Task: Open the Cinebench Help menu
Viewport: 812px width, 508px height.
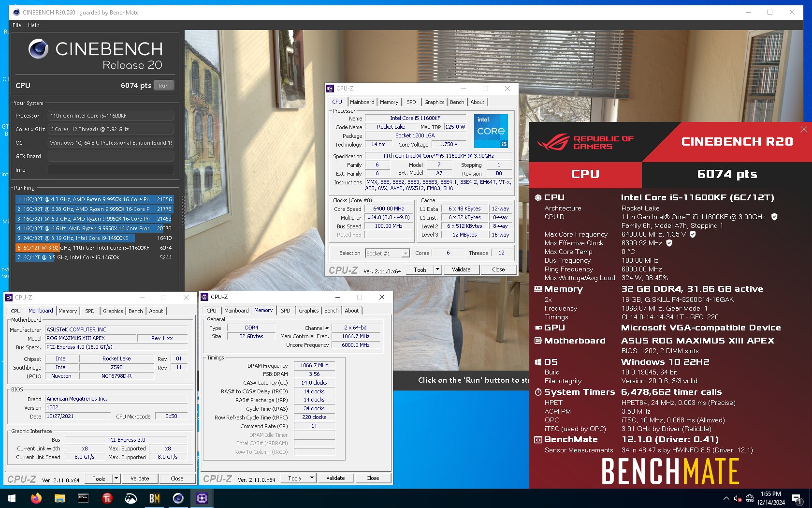Action: tap(34, 25)
